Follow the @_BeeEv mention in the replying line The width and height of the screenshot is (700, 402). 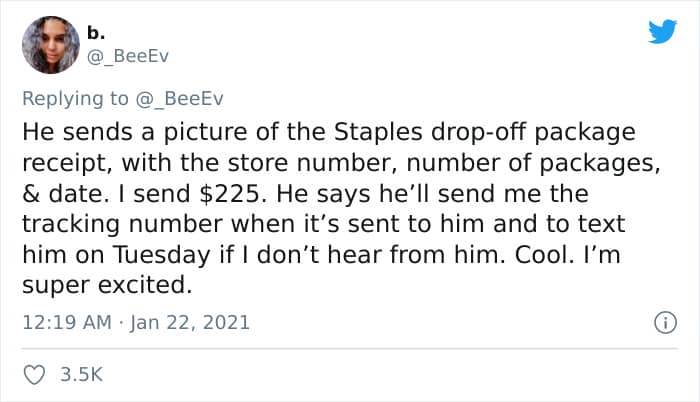[x=176, y=98]
